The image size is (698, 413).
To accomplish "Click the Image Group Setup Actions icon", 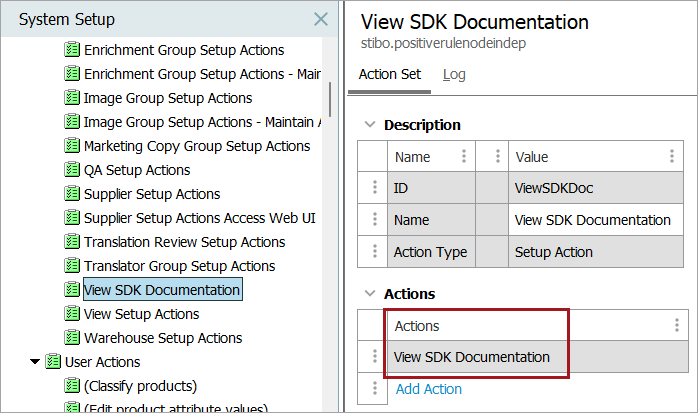I will pos(72,98).
